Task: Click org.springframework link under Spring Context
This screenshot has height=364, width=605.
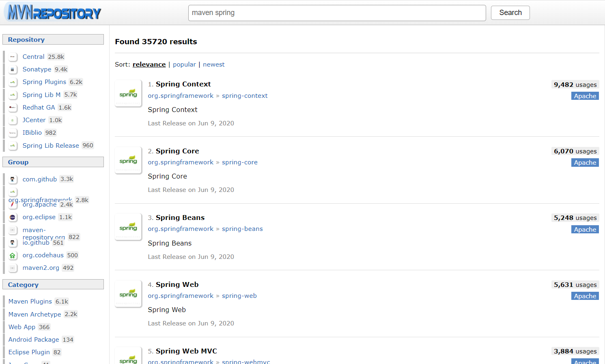Action: [x=181, y=96]
